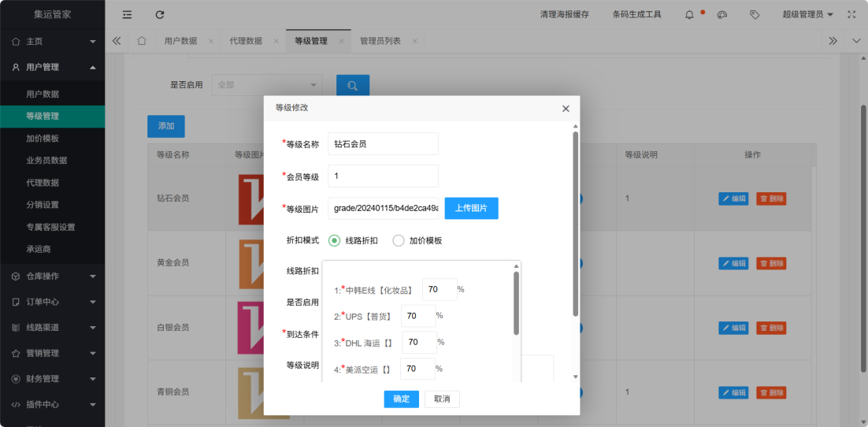Screen dimensions: 868x427
Task: Click the home icon tab
Action: click(142, 41)
